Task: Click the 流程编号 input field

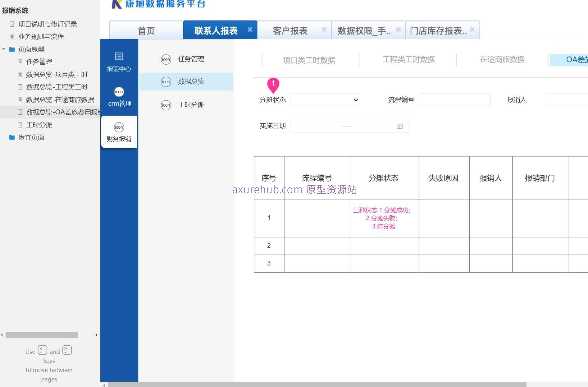Action: (455, 100)
